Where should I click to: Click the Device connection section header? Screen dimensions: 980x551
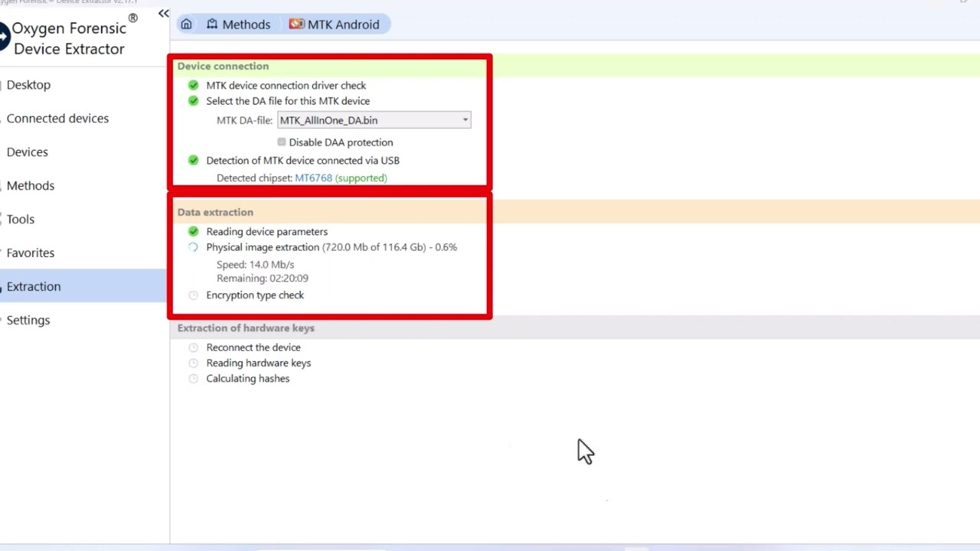pos(223,66)
